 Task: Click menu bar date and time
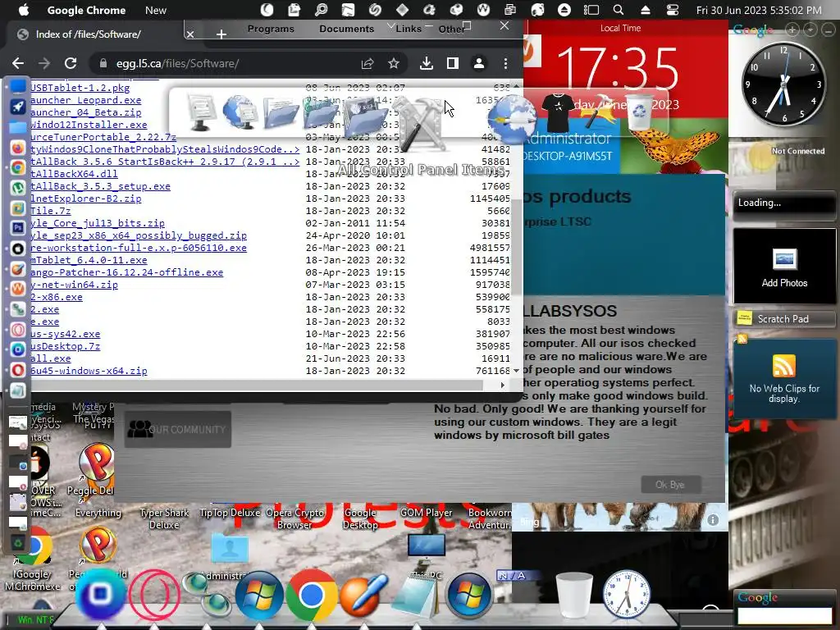point(759,10)
